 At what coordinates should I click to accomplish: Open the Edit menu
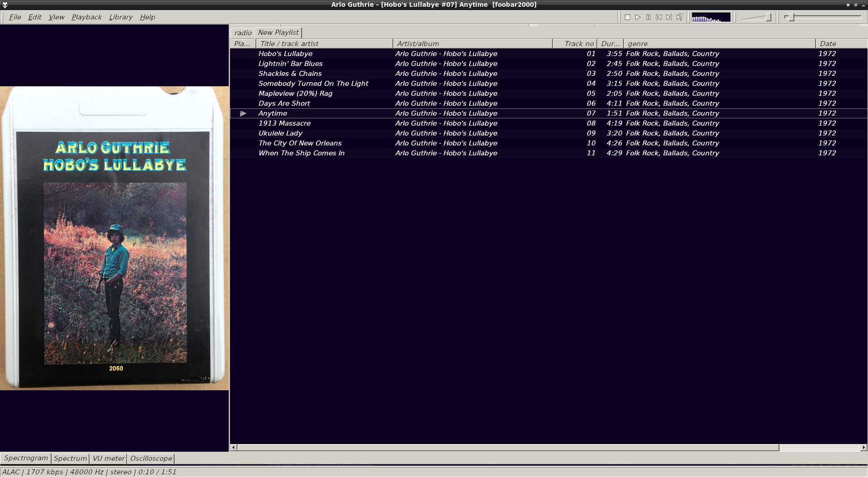[35, 17]
